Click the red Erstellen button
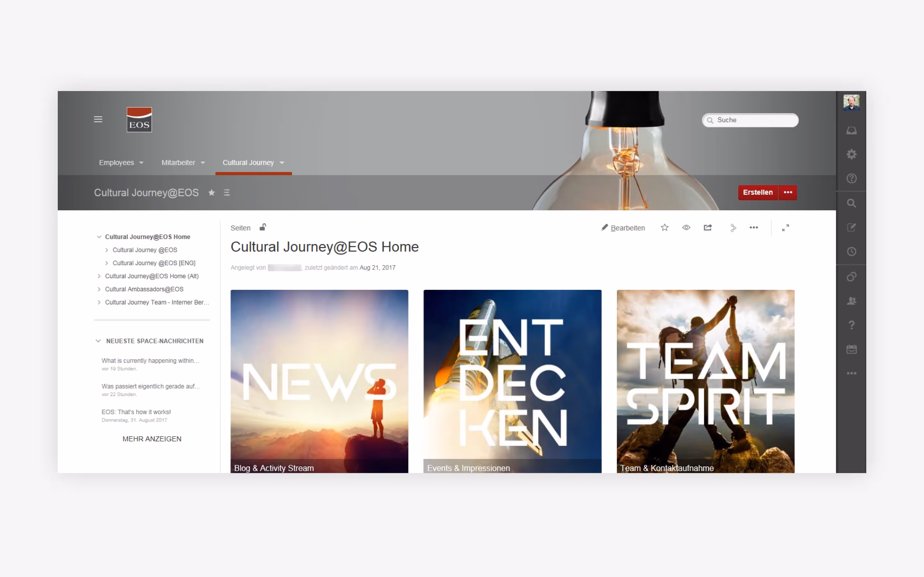Image resolution: width=924 pixels, height=577 pixels. point(757,192)
